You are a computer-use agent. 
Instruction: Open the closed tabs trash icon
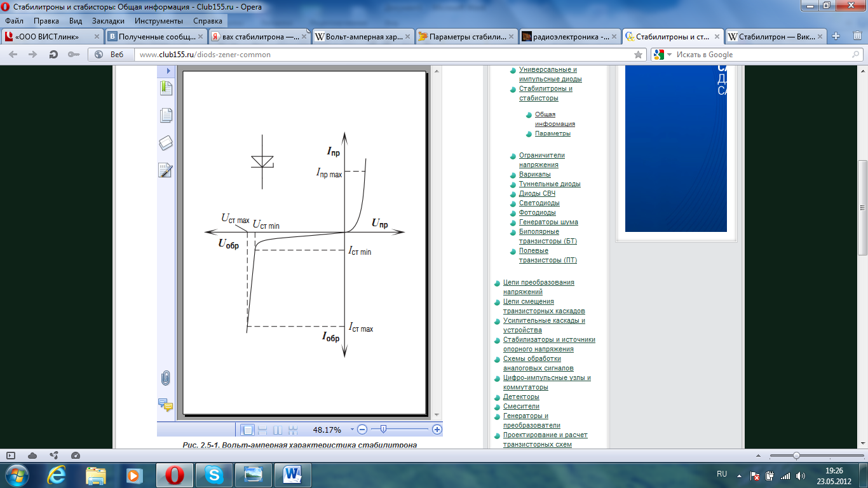tap(856, 36)
